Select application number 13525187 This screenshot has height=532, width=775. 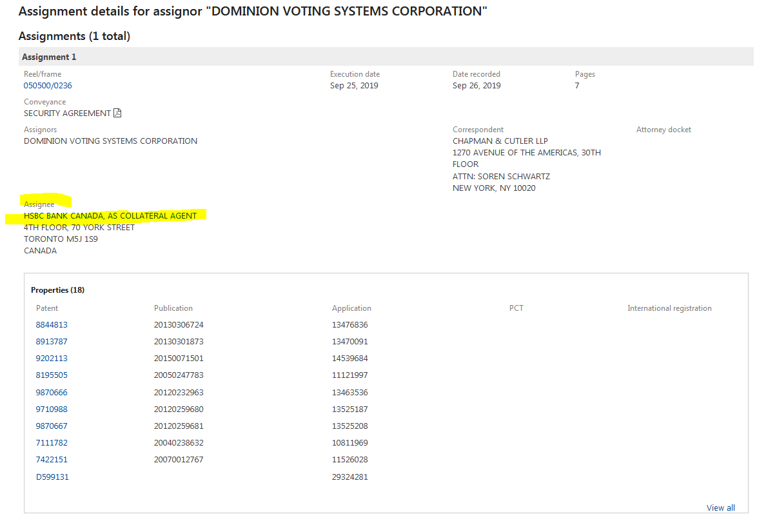(350, 409)
